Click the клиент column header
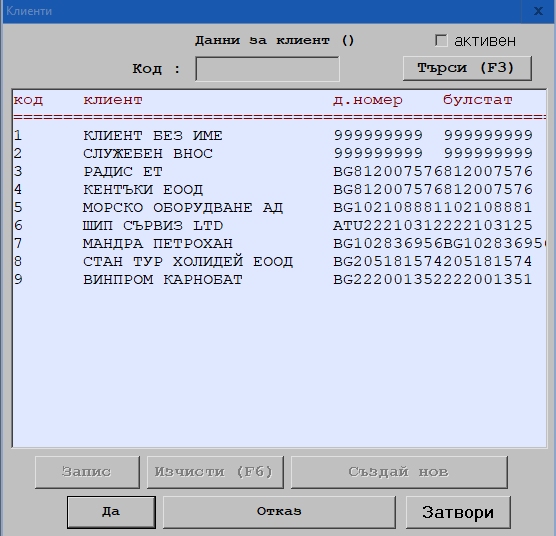Screen dimensions: 556x536 [113, 100]
